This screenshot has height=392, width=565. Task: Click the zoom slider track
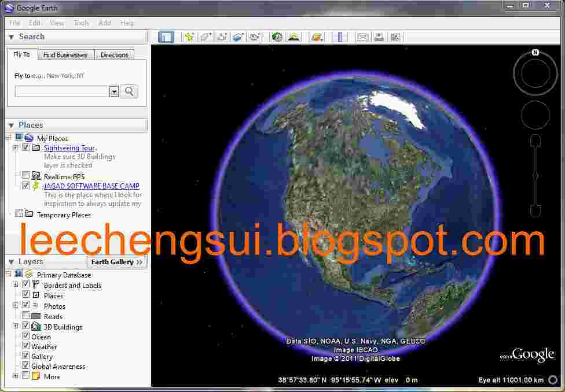click(x=535, y=176)
